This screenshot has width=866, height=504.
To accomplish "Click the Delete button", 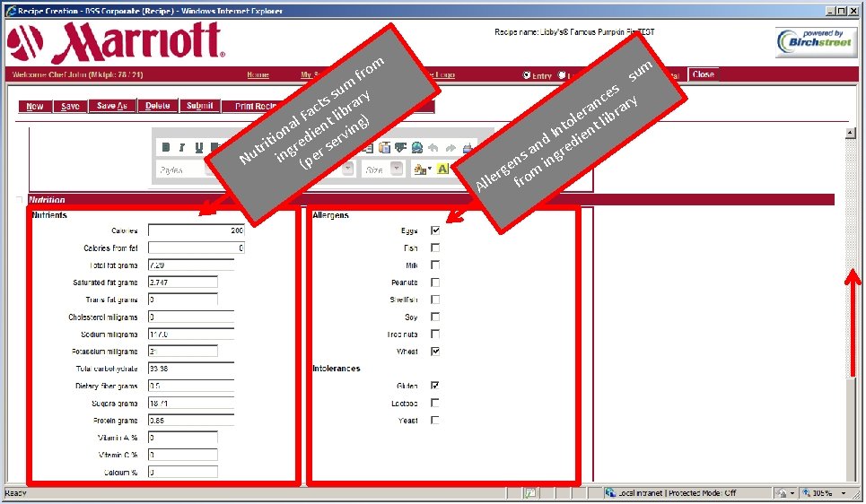I will coord(158,106).
